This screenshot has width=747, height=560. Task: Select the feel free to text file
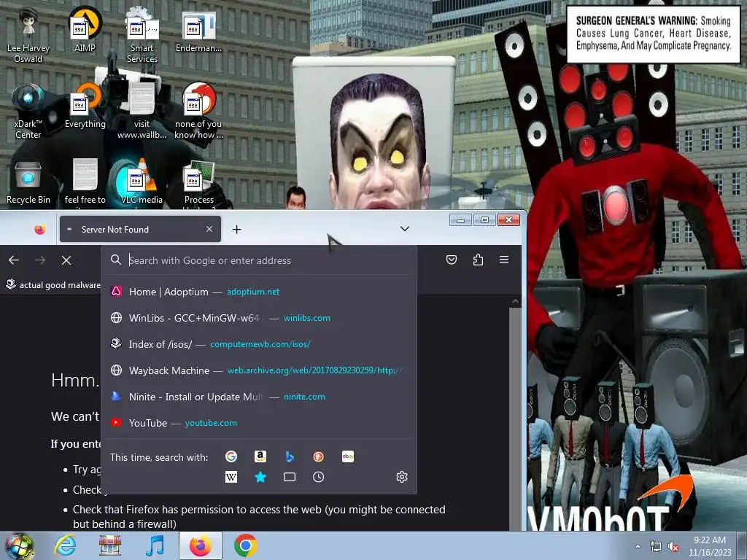tap(85, 183)
